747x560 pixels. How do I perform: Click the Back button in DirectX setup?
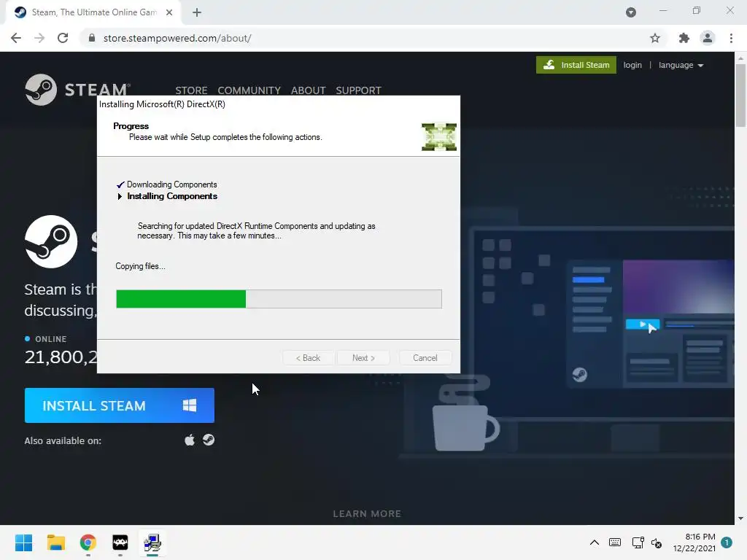309,357
